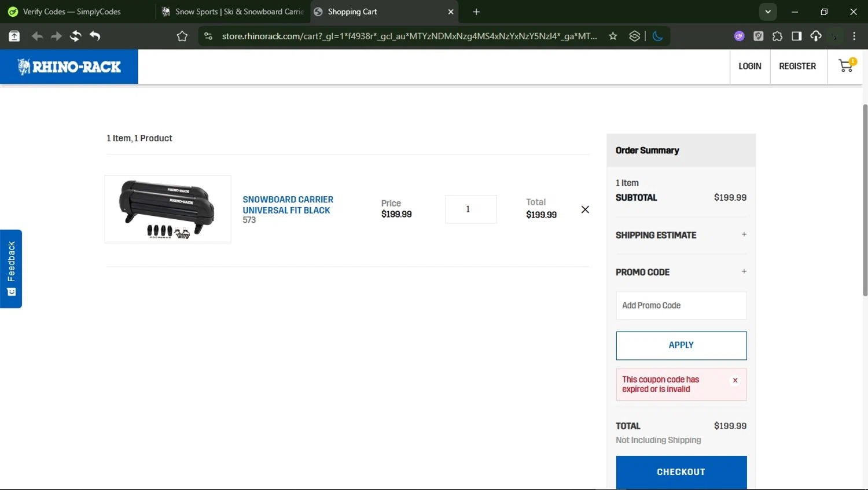The image size is (868, 490).
Task: Open the Extensions puzzle menu
Action: 777,36
